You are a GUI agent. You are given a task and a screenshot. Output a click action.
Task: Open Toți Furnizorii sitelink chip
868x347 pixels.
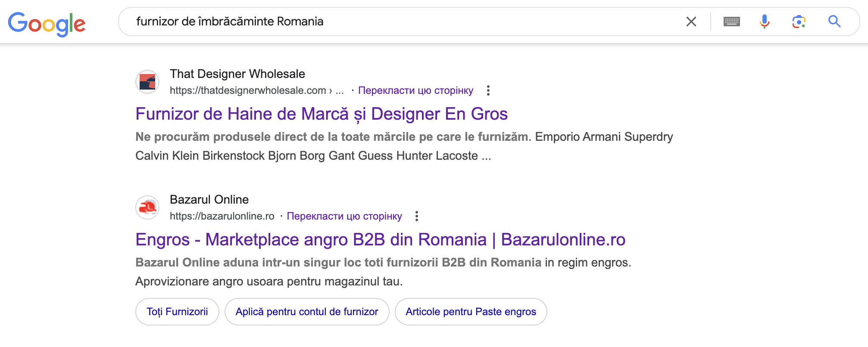point(177,312)
